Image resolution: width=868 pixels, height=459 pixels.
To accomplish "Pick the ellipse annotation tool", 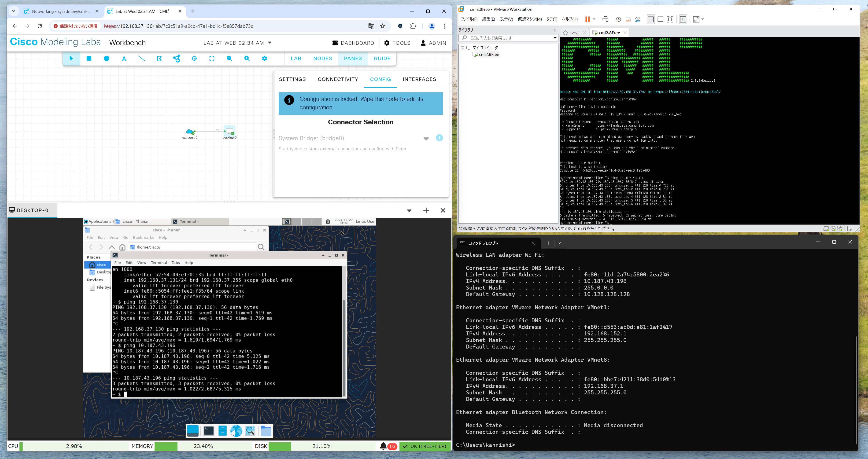I will [x=107, y=58].
